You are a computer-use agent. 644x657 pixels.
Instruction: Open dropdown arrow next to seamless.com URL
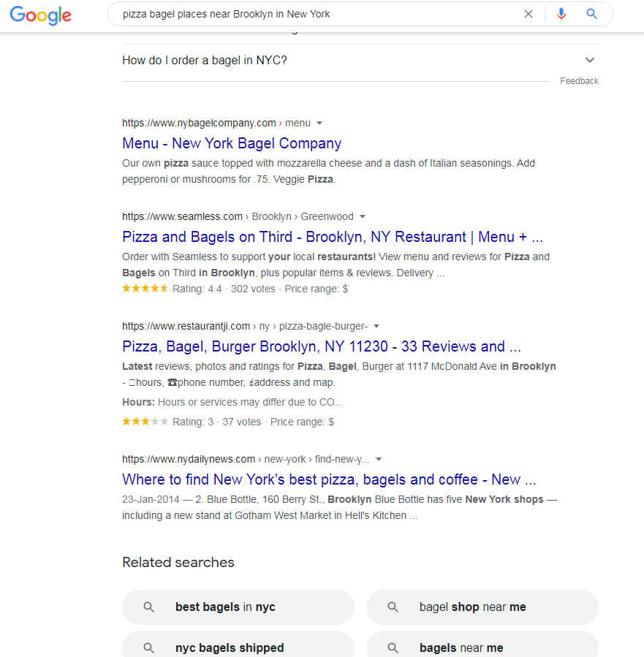(363, 216)
